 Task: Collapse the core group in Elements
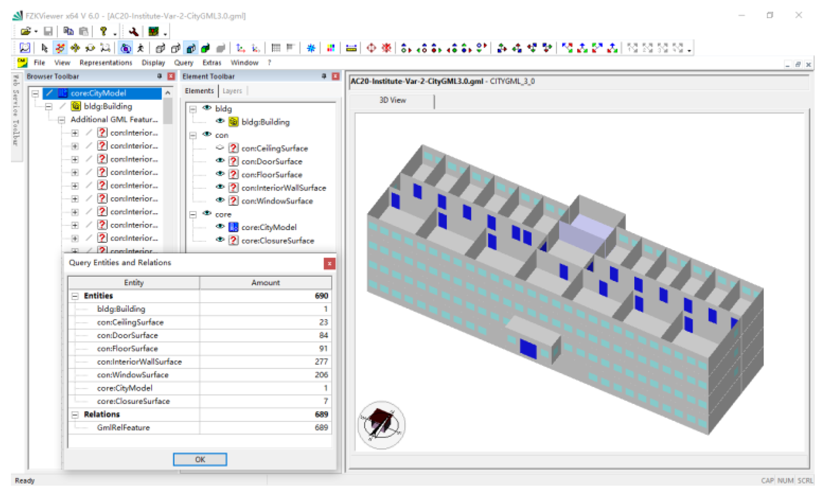click(193, 215)
